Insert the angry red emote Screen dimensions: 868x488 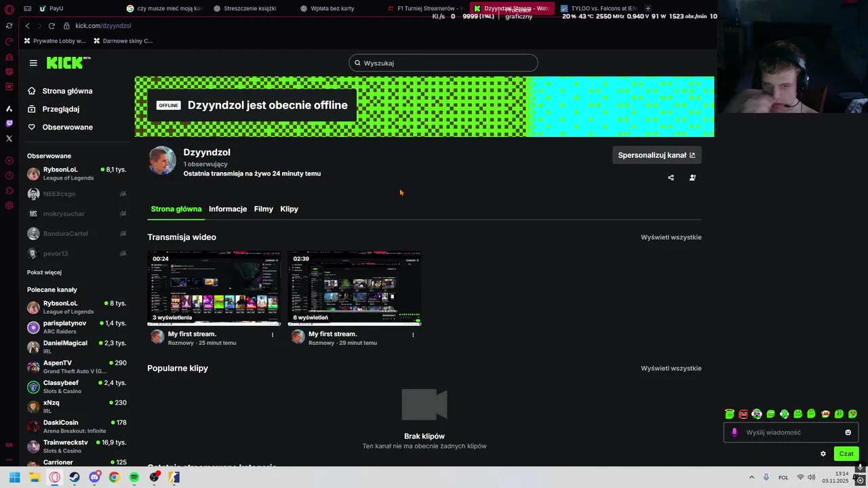(x=743, y=414)
